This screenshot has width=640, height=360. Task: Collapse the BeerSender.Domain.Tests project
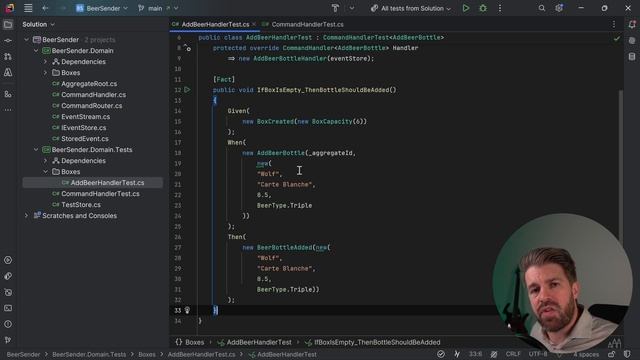click(36, 150)
